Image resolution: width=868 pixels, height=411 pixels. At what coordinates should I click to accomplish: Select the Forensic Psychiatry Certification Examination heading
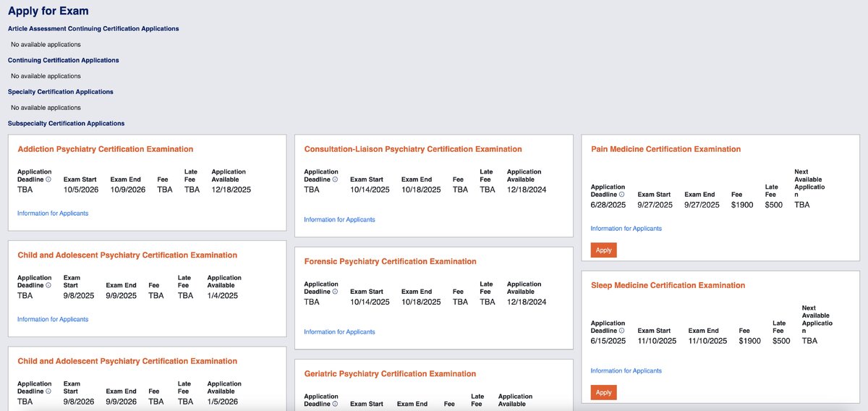click(x=391, y=261)
